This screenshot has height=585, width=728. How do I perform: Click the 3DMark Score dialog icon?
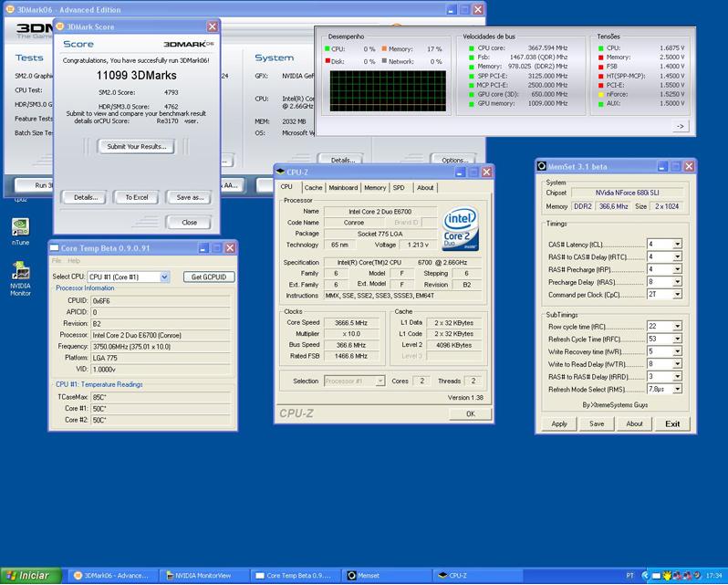(60, 26)
